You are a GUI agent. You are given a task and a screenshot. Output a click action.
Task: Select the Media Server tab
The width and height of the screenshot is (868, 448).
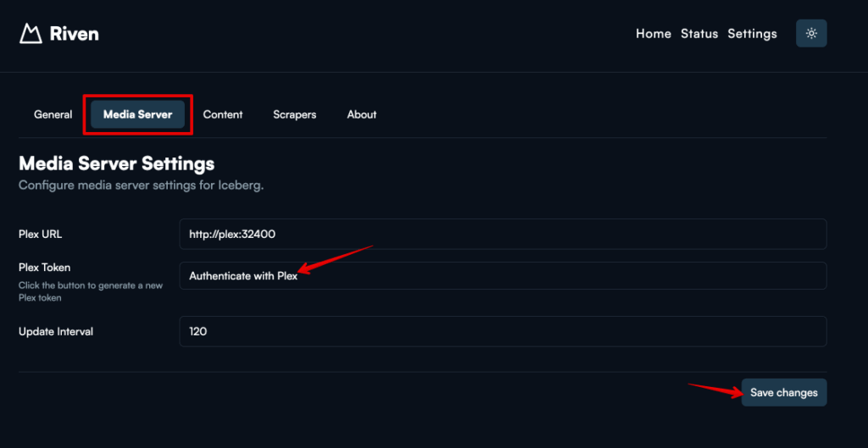[x=138, y=114]
